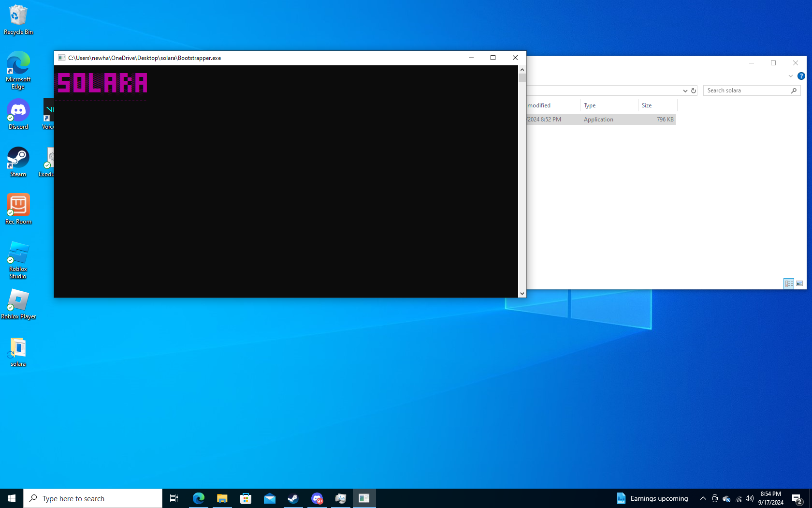The height and width of the screenshot is (508, 812).
Task: Open the Rec Room desktop shortcut
Action: pos(18,209)
